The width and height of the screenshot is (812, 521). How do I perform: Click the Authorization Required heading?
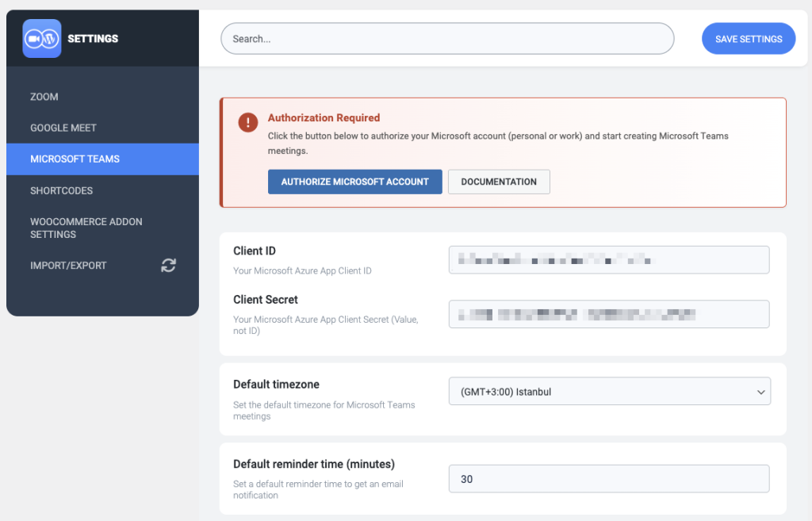(x=324, y=118)
